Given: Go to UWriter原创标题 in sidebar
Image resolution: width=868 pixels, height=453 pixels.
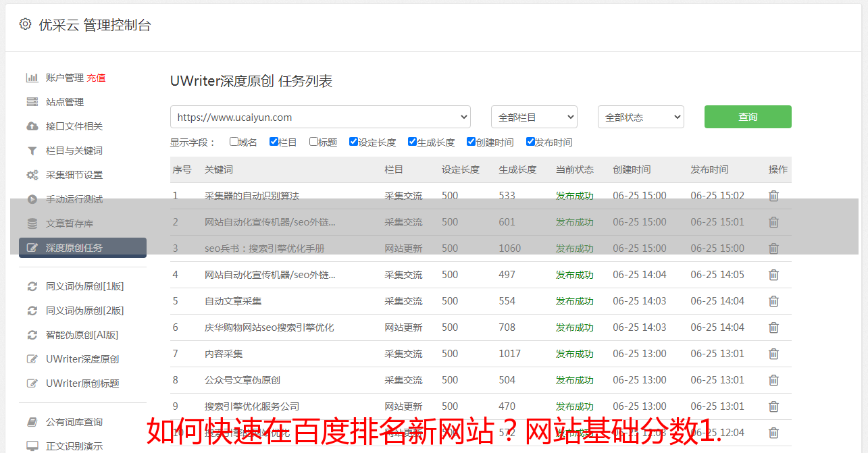Looking at the screenshot, I should 82,383.
